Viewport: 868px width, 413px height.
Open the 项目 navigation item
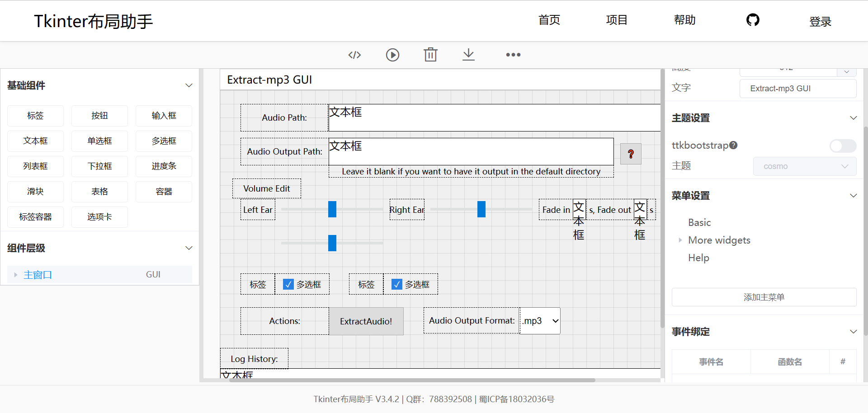click(617, 20)
